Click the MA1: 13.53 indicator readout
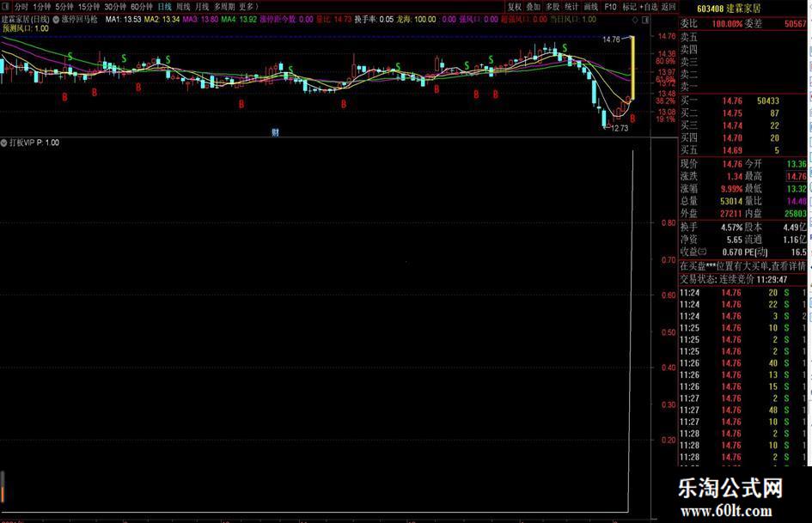The width and height of the screenshot is (812, 523). [123, 20]
